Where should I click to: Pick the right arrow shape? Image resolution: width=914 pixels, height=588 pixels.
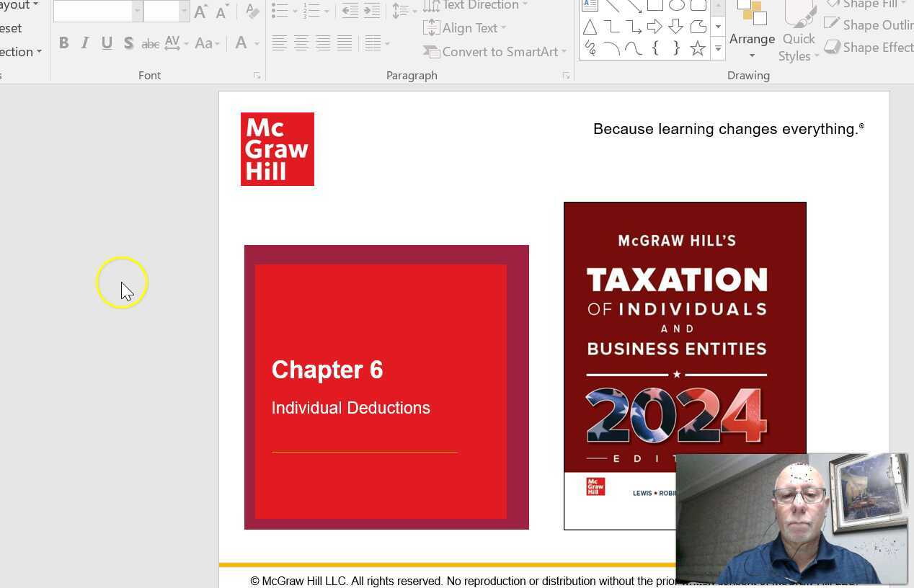coord(655,27)
